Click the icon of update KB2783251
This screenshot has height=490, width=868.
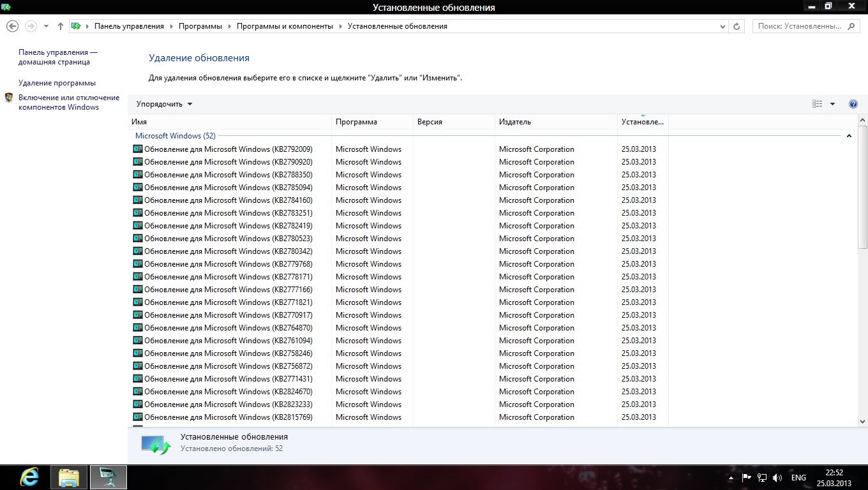pyautogui.click(x=137, y=212)
